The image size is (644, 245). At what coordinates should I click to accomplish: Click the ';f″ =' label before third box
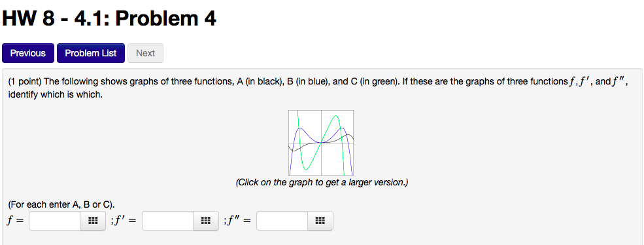pos(238,221)
